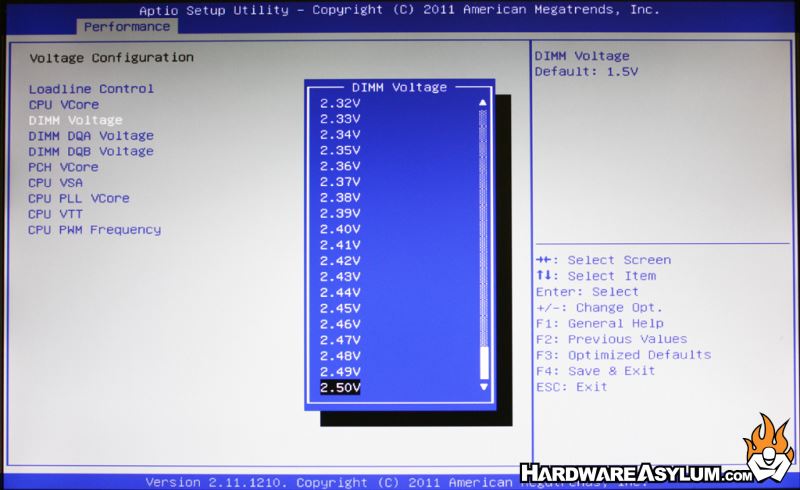Click the F4: Save & Exit hint
This screenshot has height=490, width=800.
tap(595, 371)
